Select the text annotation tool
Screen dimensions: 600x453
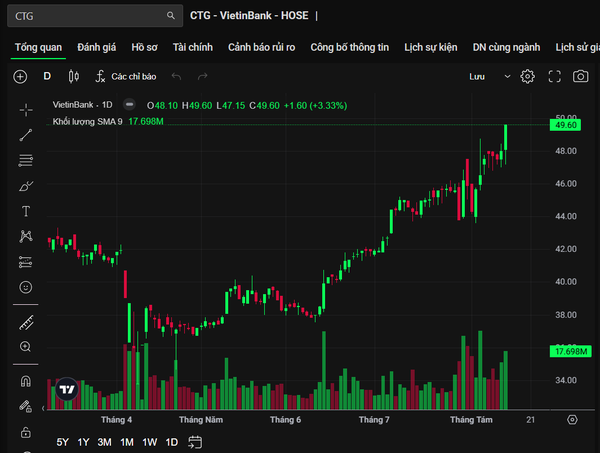(x=26, y=211)
